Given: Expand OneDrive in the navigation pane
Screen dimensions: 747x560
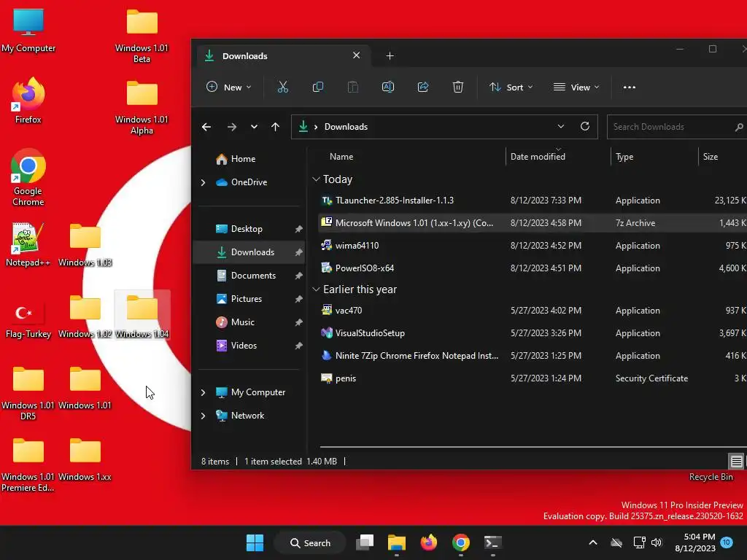Looking at the screenshot, I should coord(204,182).
